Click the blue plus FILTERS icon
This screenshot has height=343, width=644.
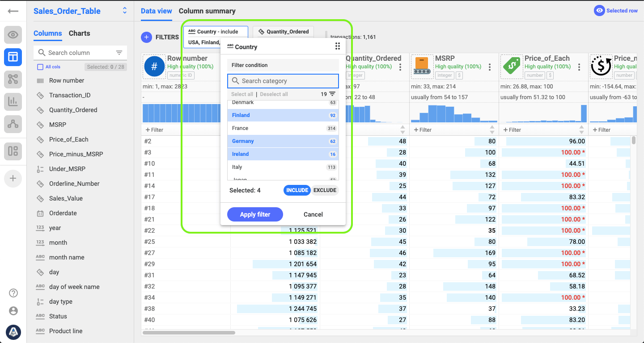(x=146, y=38)
